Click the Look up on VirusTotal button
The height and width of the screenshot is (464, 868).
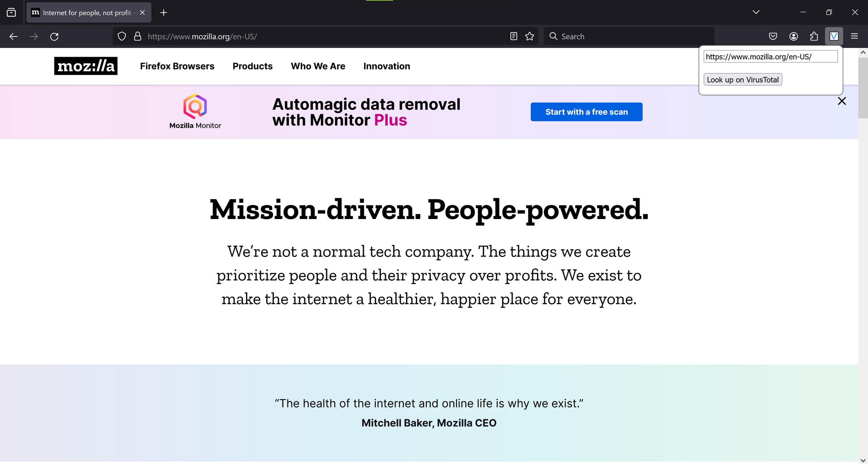[x=743, y=80]
